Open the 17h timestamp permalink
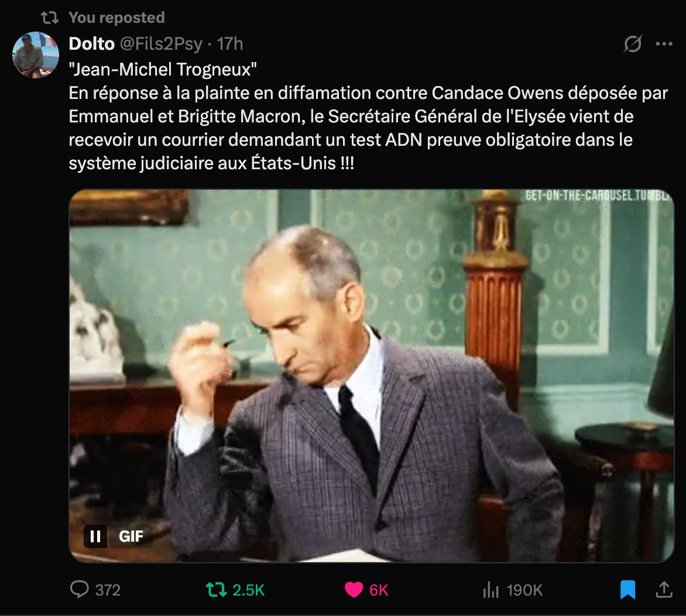Screen dimensions: 686x616 [230, 44]
